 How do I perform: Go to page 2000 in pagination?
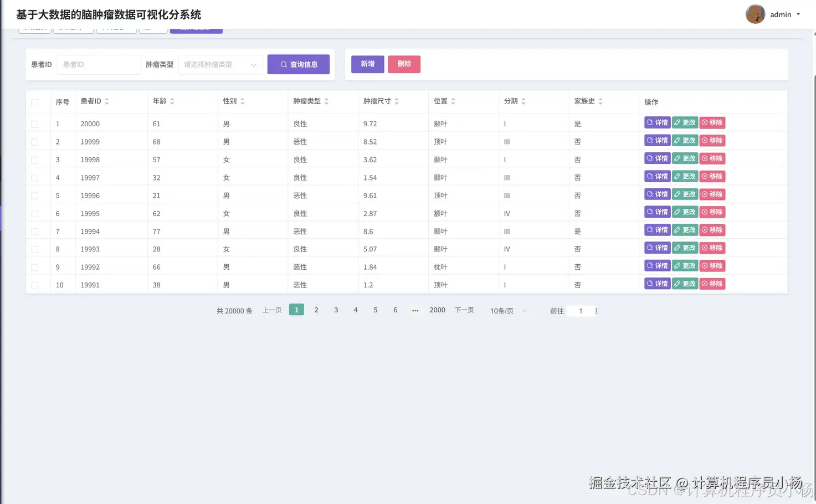pos(437,310)
